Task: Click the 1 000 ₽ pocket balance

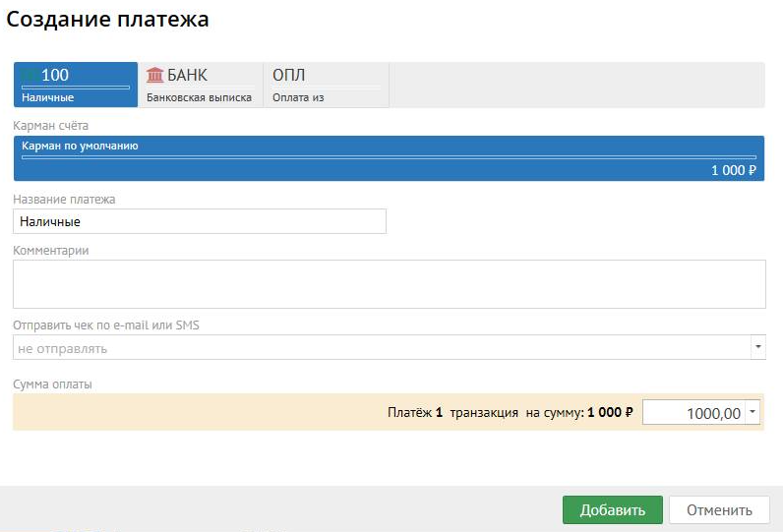Action: coord(734,170)
